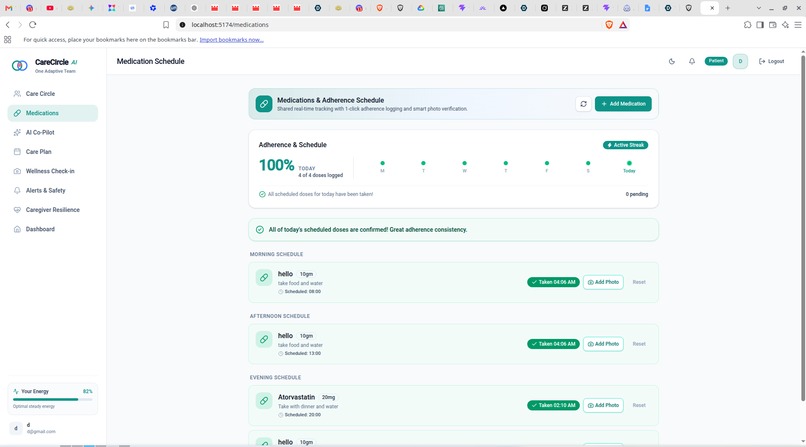Click the pill icon of the morning hello dose
The width and height of the screenshot is (806, 447).
point(264,277)
